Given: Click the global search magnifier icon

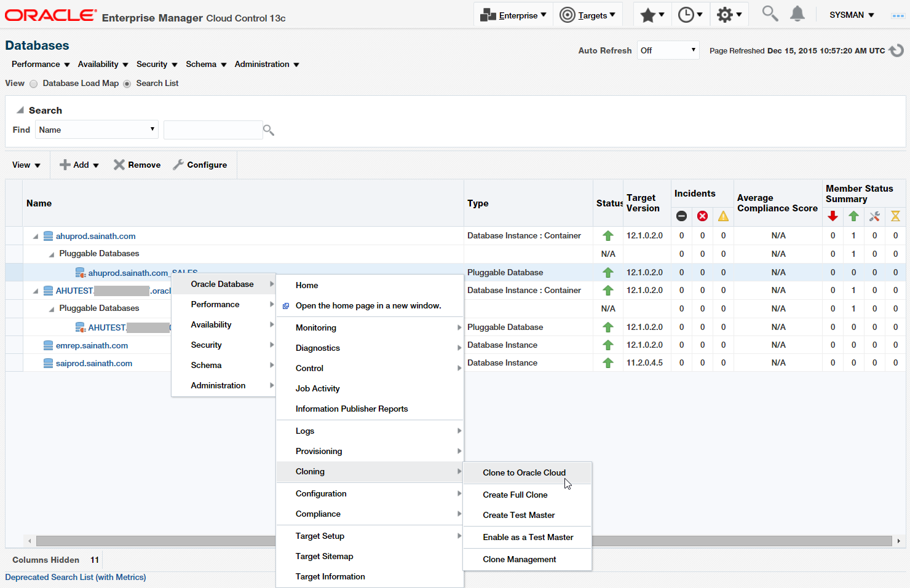Looking at the screenshot, I should [769, 14].
